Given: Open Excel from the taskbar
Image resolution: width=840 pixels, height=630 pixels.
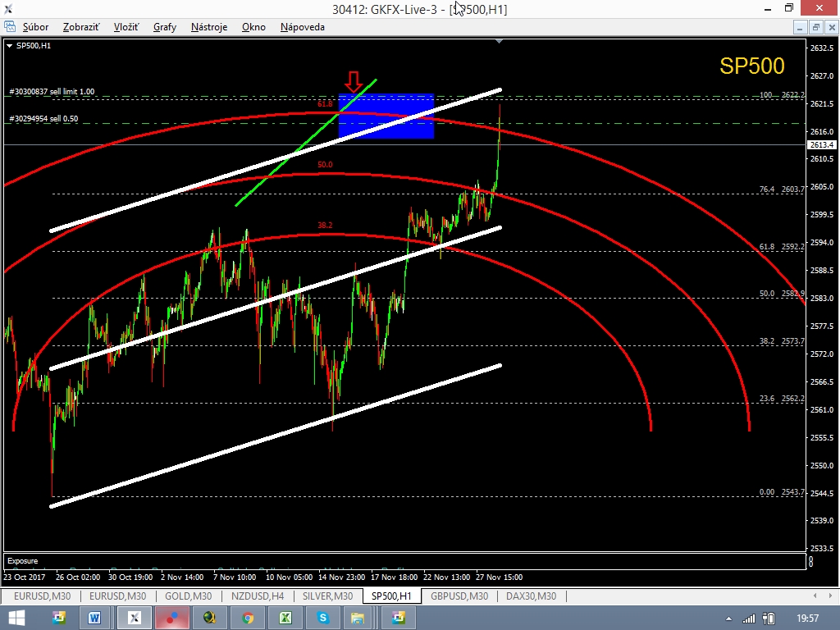Looking at the screenshot, I should [x=285, y=619].
